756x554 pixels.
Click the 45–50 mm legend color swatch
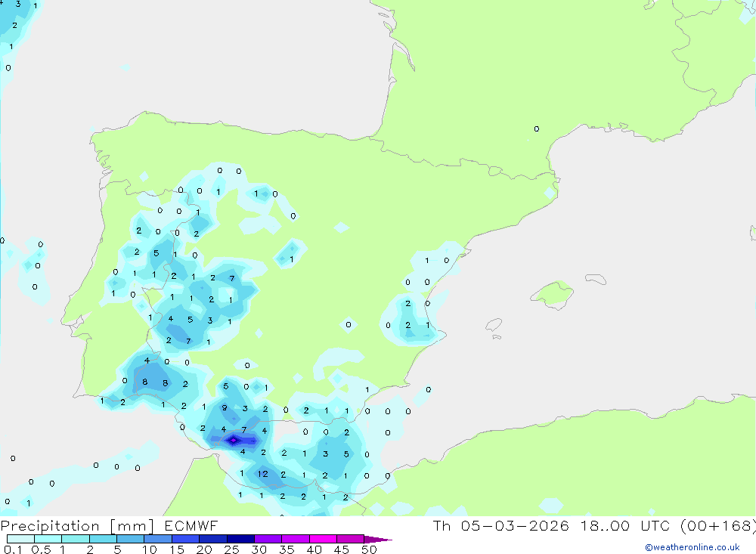pos(351,539)
